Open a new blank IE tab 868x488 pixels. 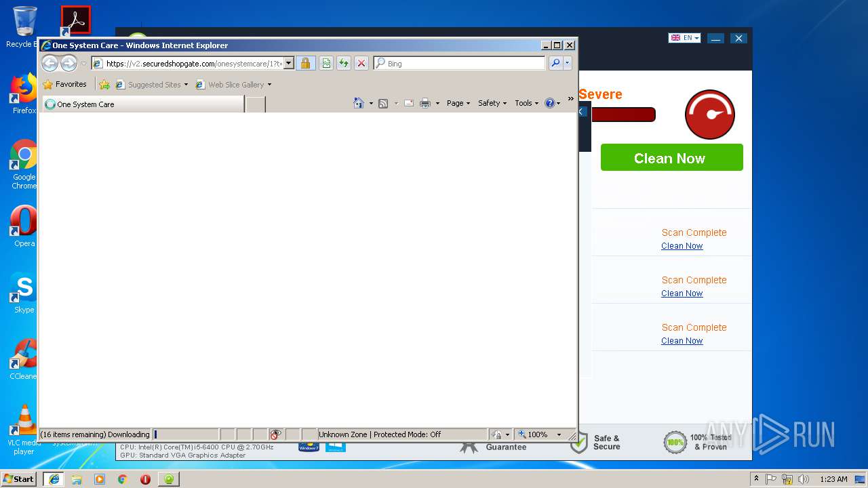[255, 104]
